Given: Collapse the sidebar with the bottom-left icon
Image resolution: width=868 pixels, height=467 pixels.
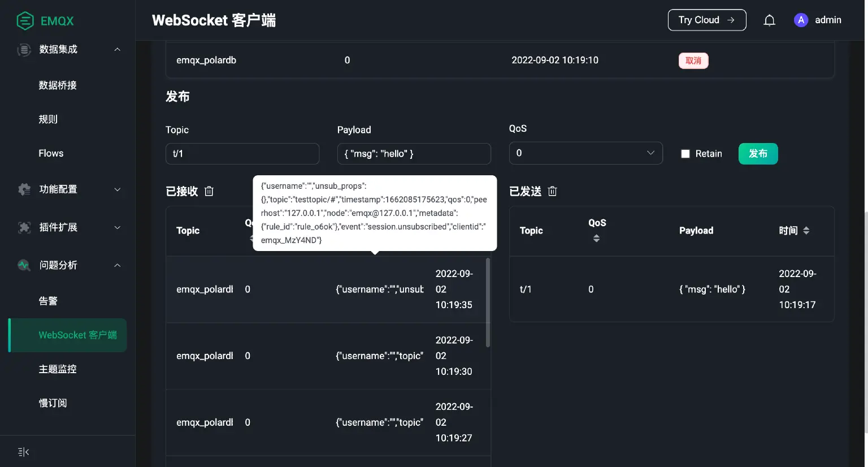Looking at the screenshot, I should point(23,452).
